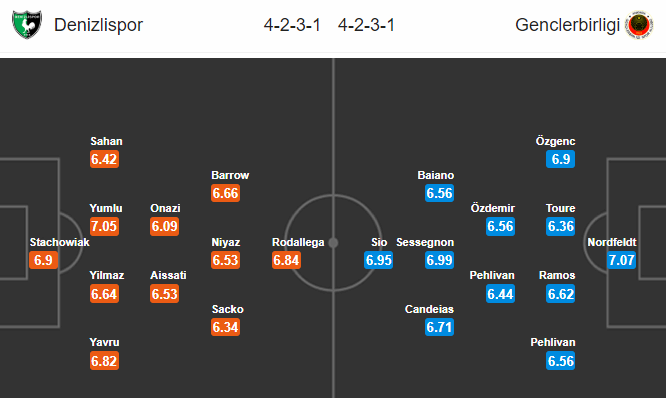Open the Denizlispor team name link

tap(98, 25)
